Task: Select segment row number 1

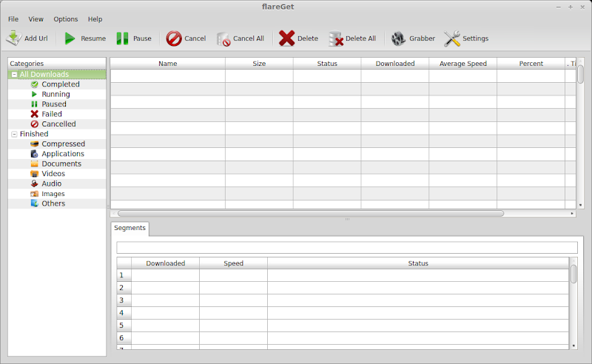Action: point(124,275)
